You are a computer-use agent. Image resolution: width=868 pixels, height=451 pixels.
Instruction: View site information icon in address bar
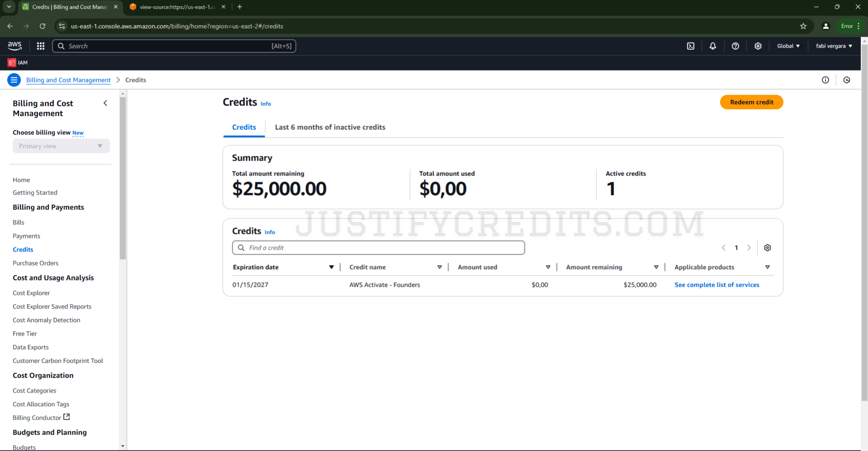coord(62,26)
